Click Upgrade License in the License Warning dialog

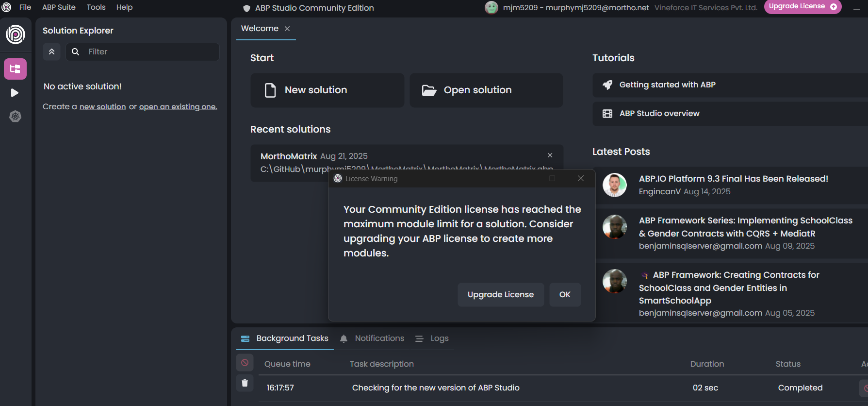click(x=501, y=295)
